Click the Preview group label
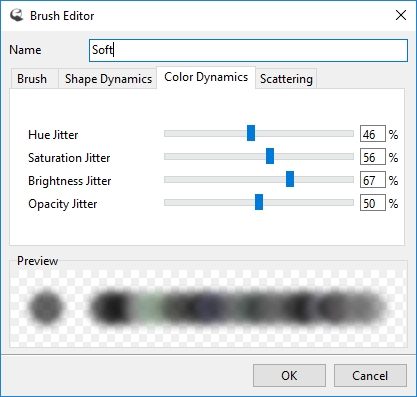The image size is (417, 397). click(38, 261)
